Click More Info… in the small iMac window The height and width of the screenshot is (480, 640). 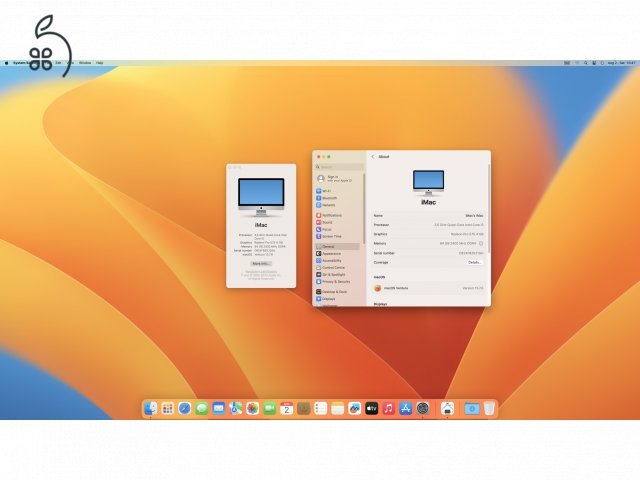click(261, 264)
